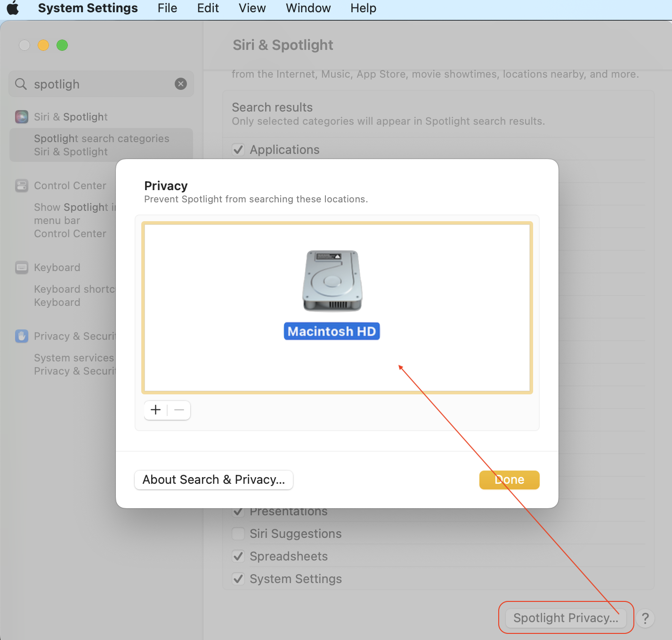Screen dimensions: 672x640
Task: Open the Keyboard sidebar icon
Action: [x=22, y=267]
